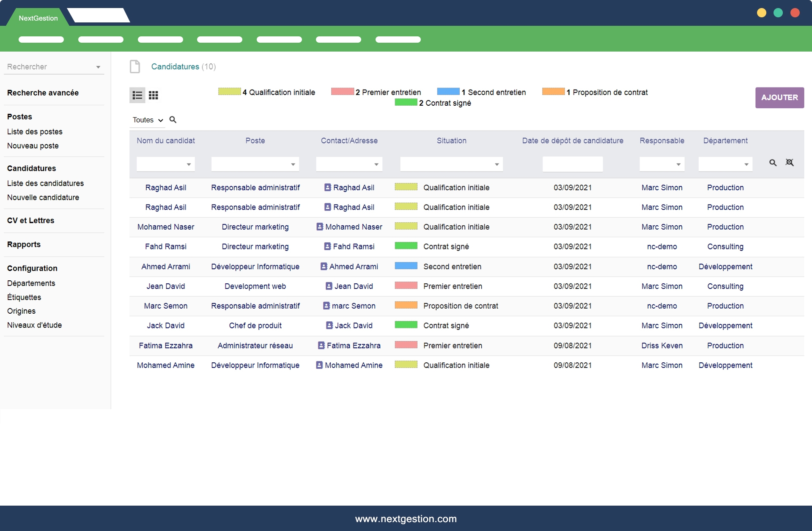Screen dimensions: 812x531
Task: Clear filters with crossed magnifier icon
Action: coord(790,163)
